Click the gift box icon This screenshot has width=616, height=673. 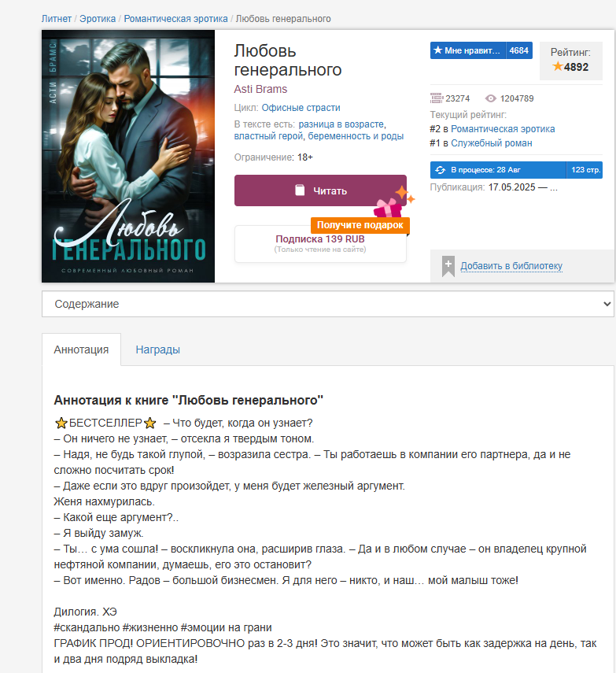tap(388, 208)
